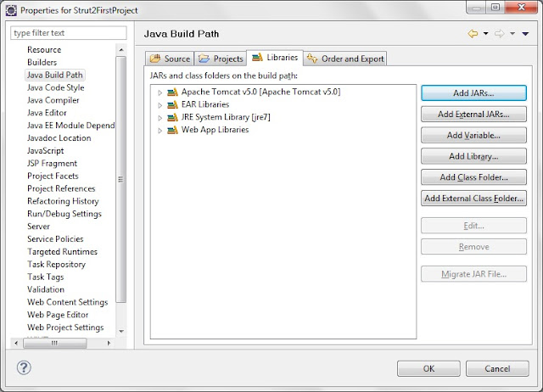Click the Remove button
The image size is (543, 392).
pyautogui.click(x=473, y=247)
